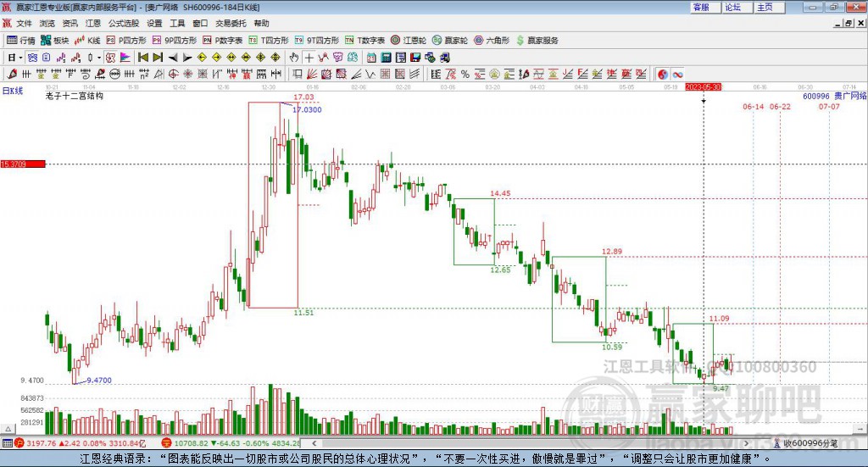Open the 文件 menu
This screenshot has height=467, width=868.
coord(24,23)
